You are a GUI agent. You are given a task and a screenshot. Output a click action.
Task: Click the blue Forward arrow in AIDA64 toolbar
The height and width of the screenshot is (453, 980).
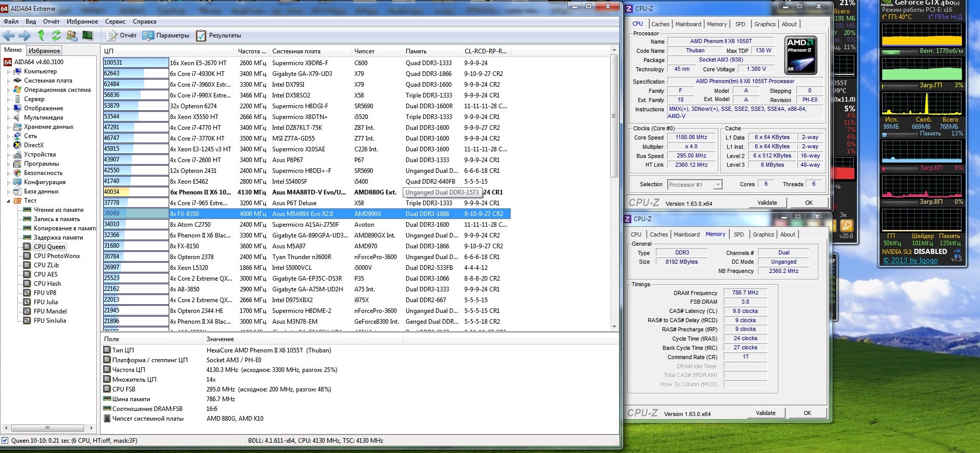[24, 35]
